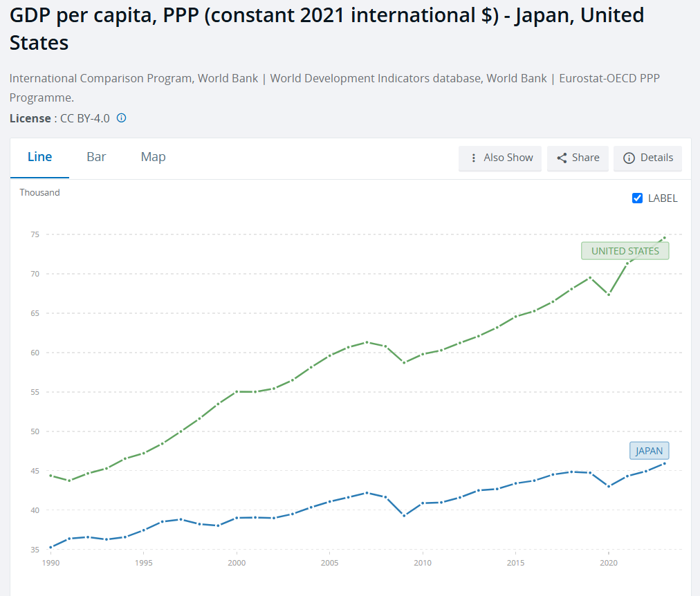Uncheck the LABEL checkbox
This screenshot has height=596, width=700.
click(x=637, y=198)
